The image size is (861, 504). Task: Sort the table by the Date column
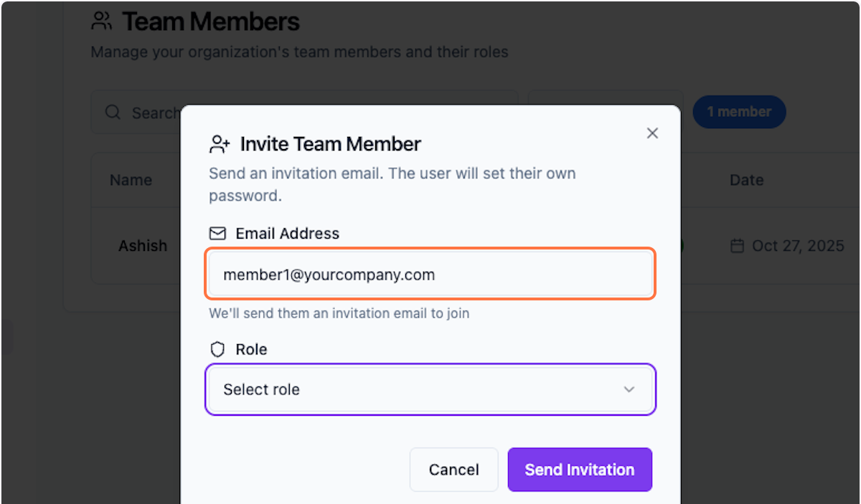(746, 180)
